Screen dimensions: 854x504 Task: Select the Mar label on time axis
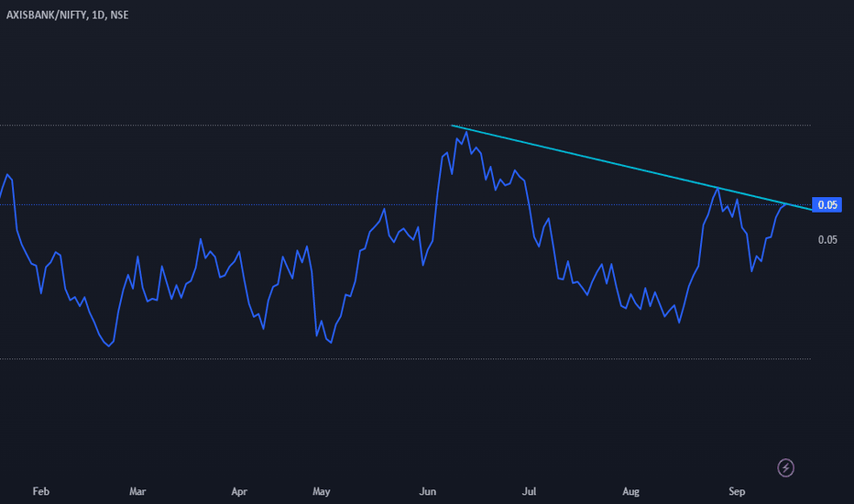coord(137,491)
